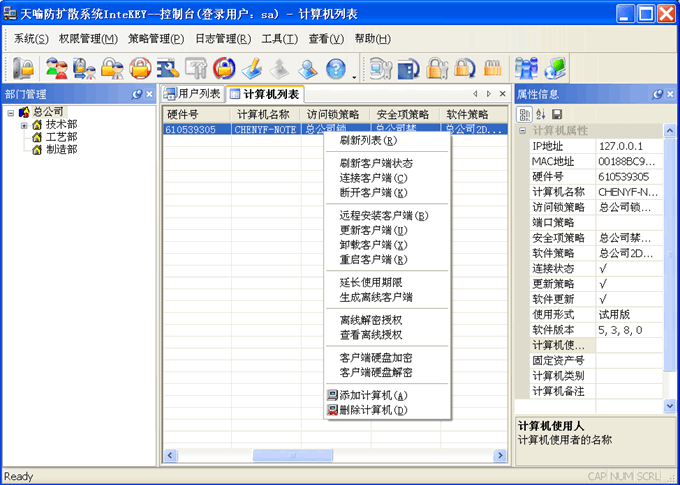Click the monitor with wrench toolbar icon
This screenshot has width=680, height=485.
[381, 69]
